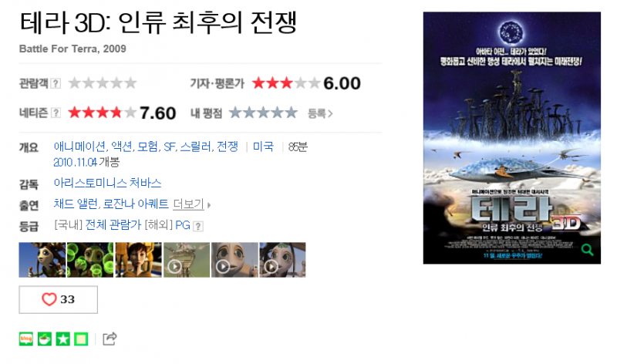Open the 미국 country link

click(x=263, y=147)
